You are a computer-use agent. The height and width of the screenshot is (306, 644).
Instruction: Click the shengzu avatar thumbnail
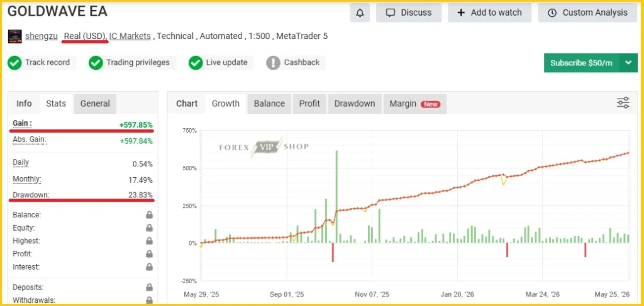[x=15, y=36]
